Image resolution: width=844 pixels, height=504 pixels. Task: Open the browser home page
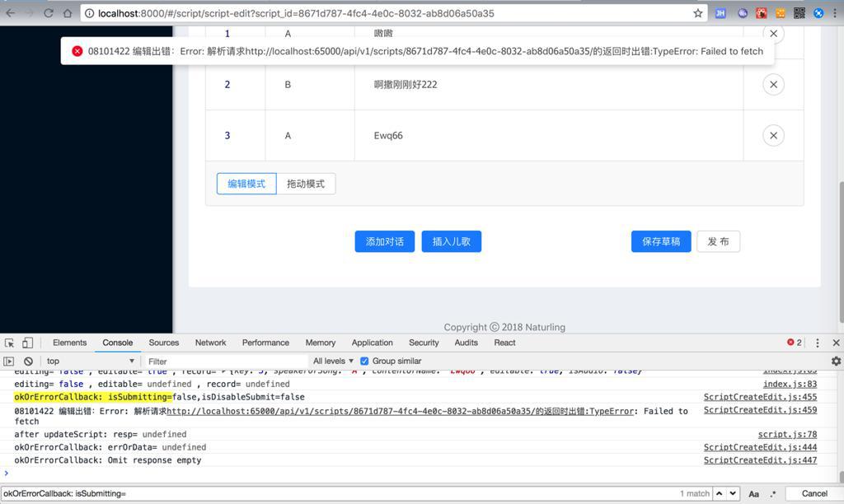tap(68, 13)
